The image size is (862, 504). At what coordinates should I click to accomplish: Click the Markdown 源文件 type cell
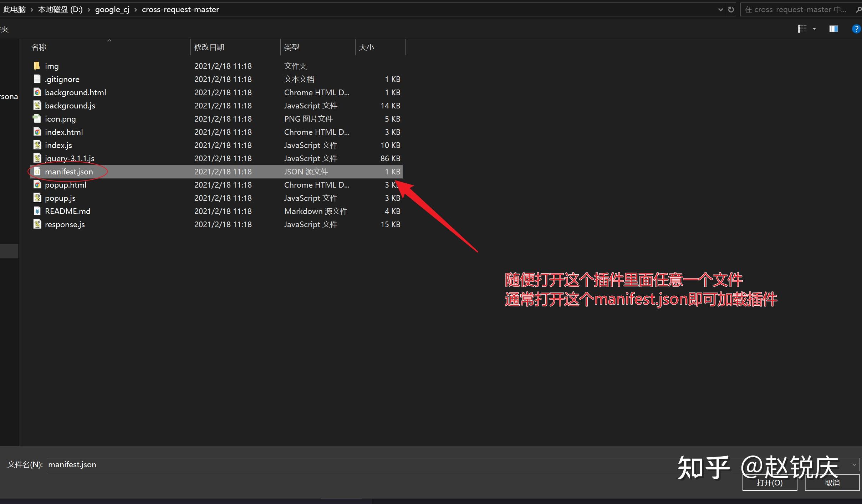(x=316, y=211)
